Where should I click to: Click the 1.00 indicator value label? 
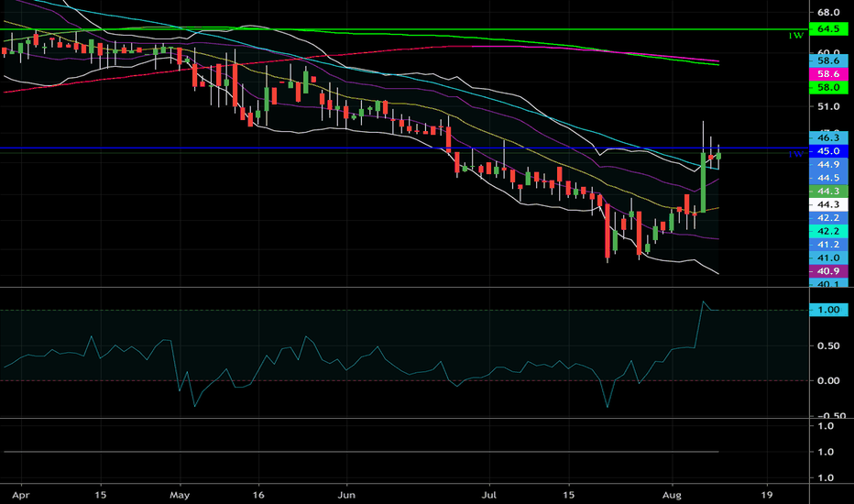tap(828, 310)
